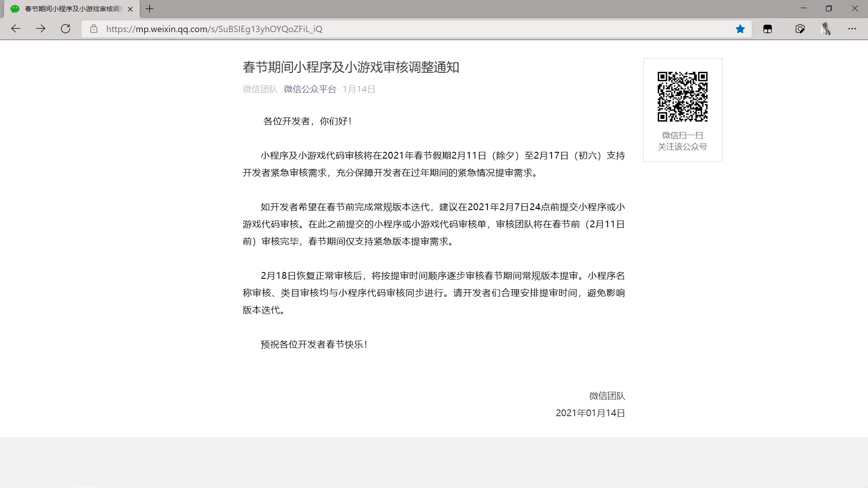Click the 1月14日 publish date
This screenshot has width=868, height=488.
tap(359, 89)
